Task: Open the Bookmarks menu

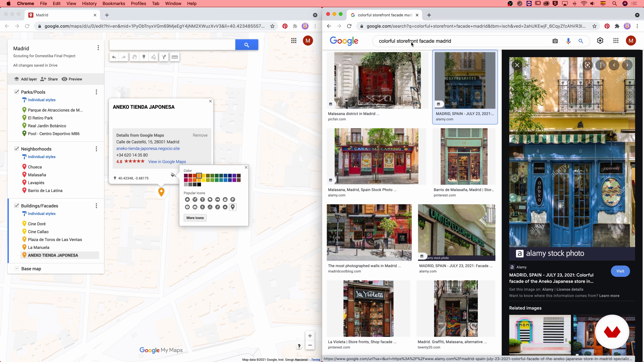Action: [x=114, y=4]
